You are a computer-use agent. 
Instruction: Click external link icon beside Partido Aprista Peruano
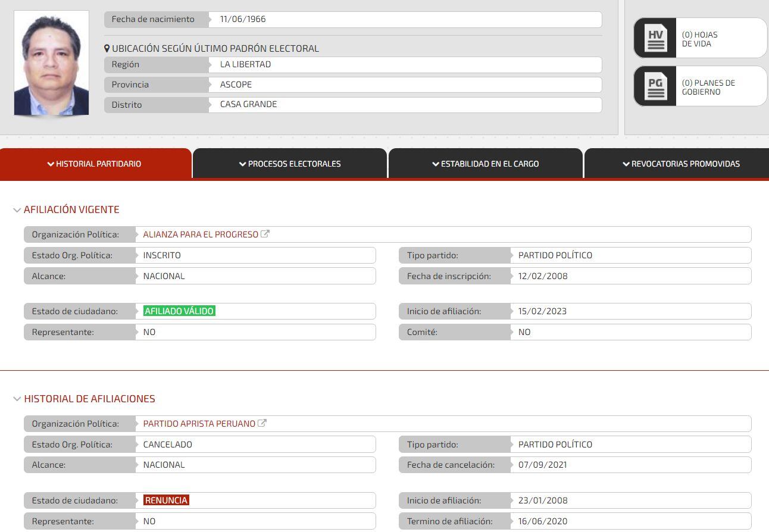pyautogui.click(x=262, y=423)
